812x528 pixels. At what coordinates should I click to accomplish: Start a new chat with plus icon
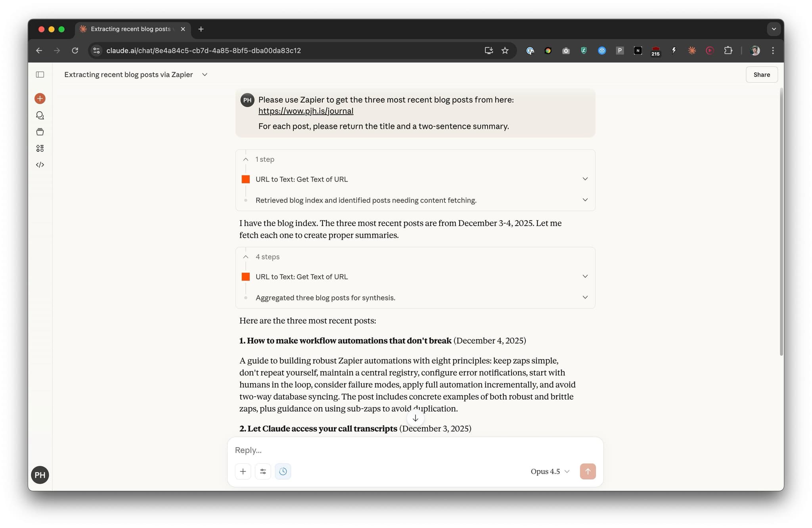40,98
